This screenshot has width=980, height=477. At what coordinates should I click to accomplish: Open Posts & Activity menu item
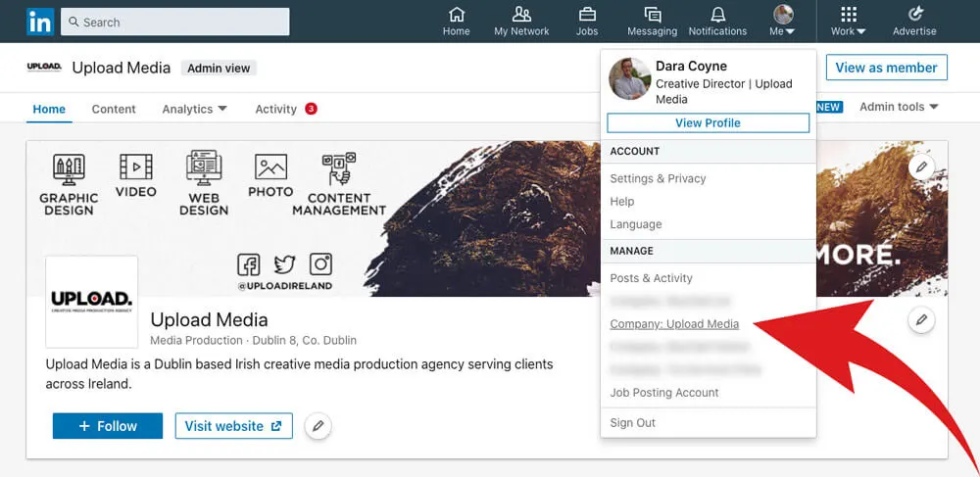pyautogui.click(x=652, y=278)
